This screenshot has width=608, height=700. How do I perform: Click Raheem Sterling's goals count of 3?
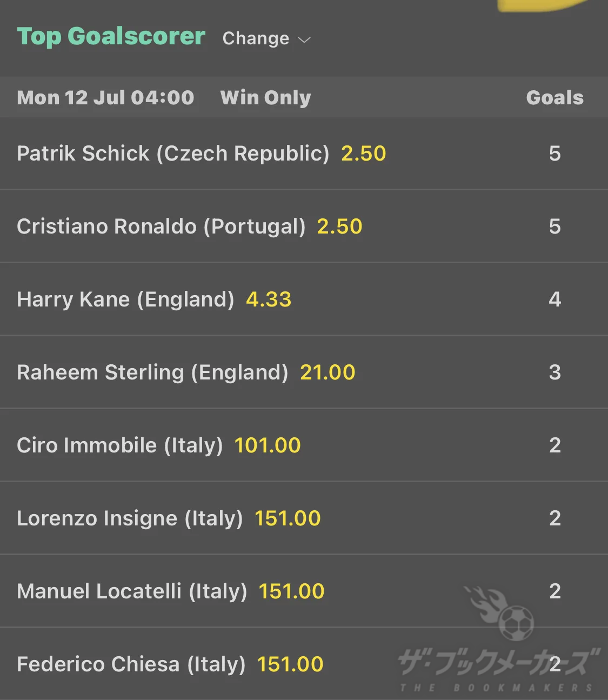555,372
